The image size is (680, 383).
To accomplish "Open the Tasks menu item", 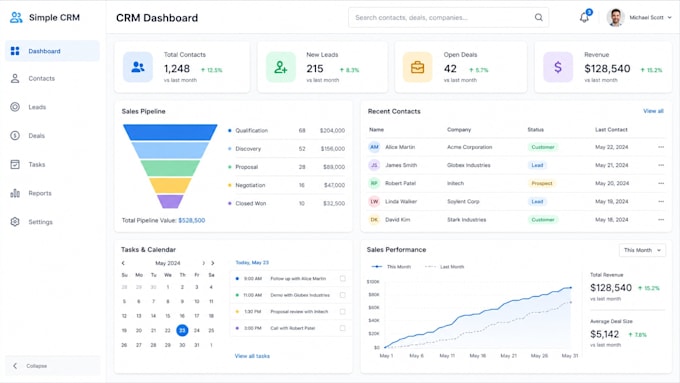I will (x=52, y=164).
